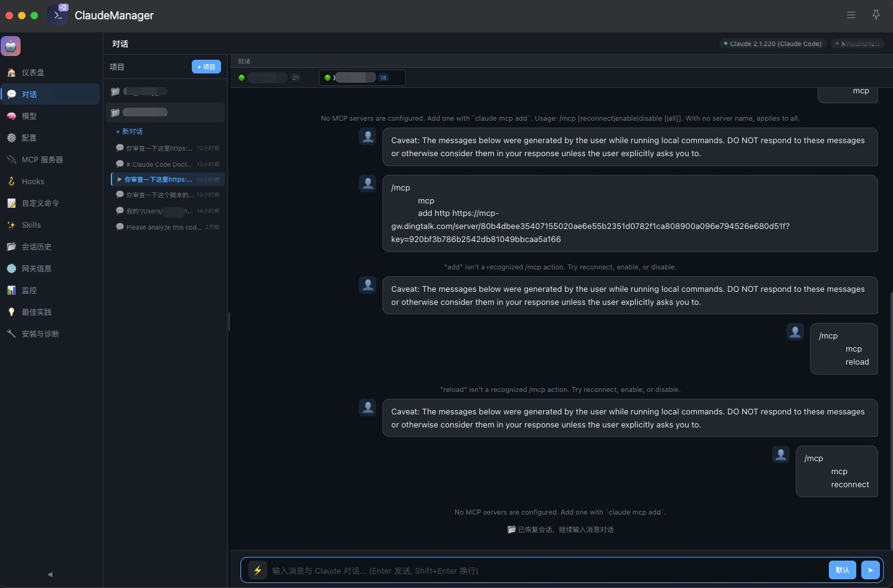Open the 监控 monitoring page
Image resolution: width=893 pixels, height=588 pixels.
point(50,291)
